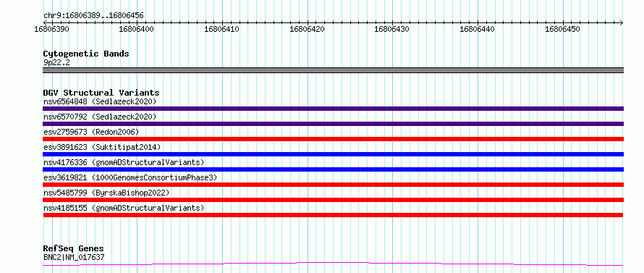Screen dimensions: 644x273
Task: Click ruler position 16806420
Action: 308,29
